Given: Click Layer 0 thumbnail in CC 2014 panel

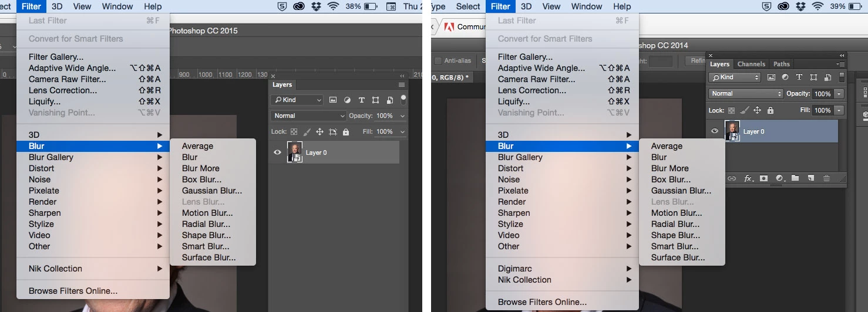Looking at the screenshot, I should coord(732,131).
